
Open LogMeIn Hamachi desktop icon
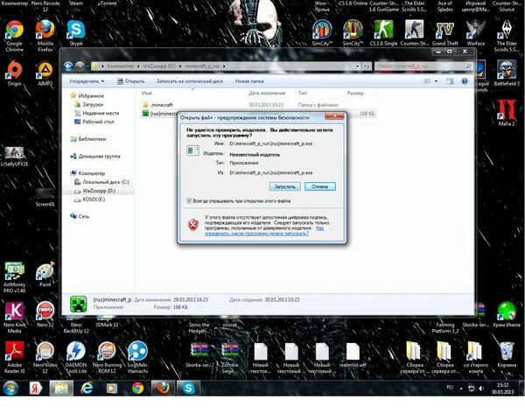tap(137, 358)
